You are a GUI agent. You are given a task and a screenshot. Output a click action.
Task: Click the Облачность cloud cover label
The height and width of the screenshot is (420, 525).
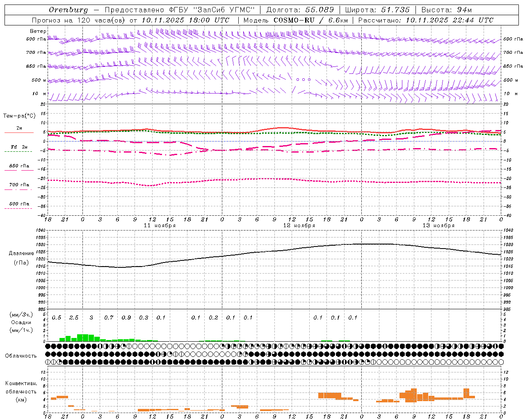[21, 356]
